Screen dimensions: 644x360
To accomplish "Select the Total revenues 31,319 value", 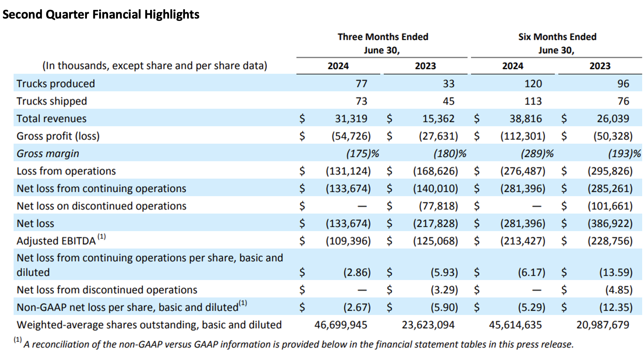I will [x=351, y=119].
